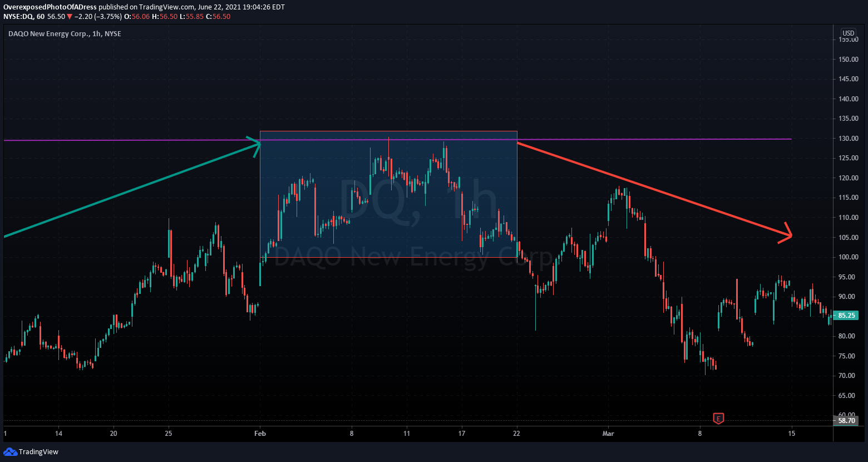
Task: Click the 'Mar' date label on the time axis
Action: [608, 433]
